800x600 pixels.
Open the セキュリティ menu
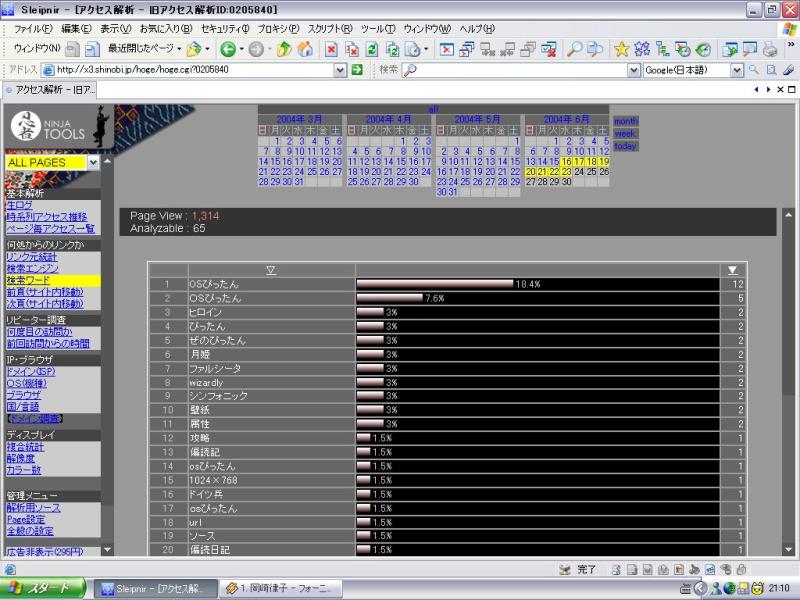pyautogui.click(x=225, y=29)
